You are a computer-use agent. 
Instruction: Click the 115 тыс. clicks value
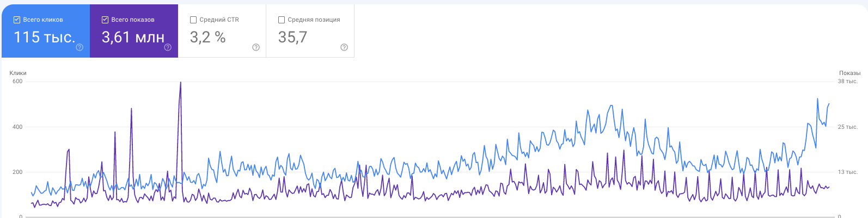coord(44,37)
